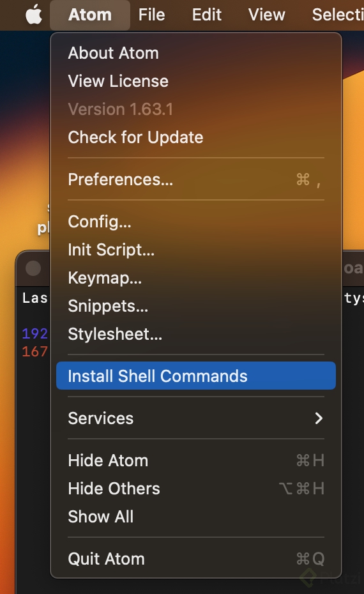Expand the Services submenu chevron
This screenshot has height=594, width=364.
pos(319,418)
